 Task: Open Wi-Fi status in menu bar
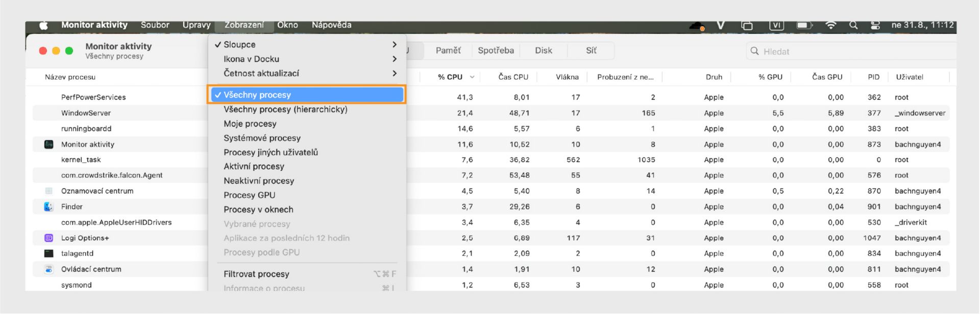[831, 25]
